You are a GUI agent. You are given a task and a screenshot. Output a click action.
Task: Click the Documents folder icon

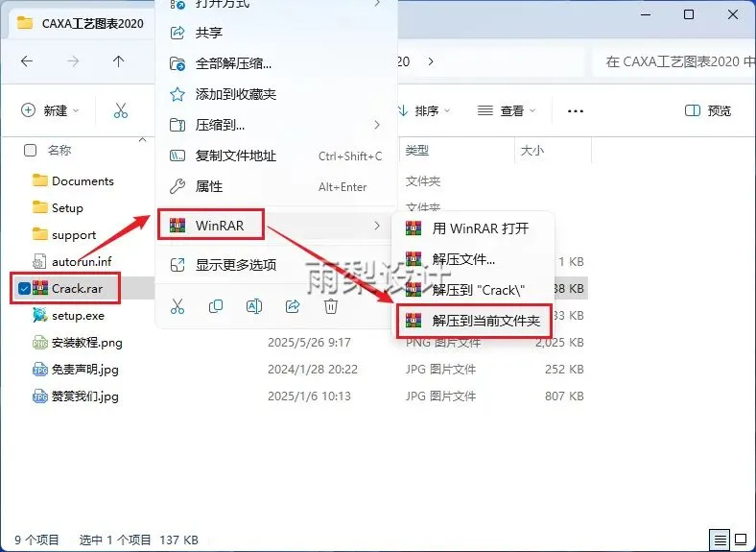pyautogui.click(x=40, y=180)
